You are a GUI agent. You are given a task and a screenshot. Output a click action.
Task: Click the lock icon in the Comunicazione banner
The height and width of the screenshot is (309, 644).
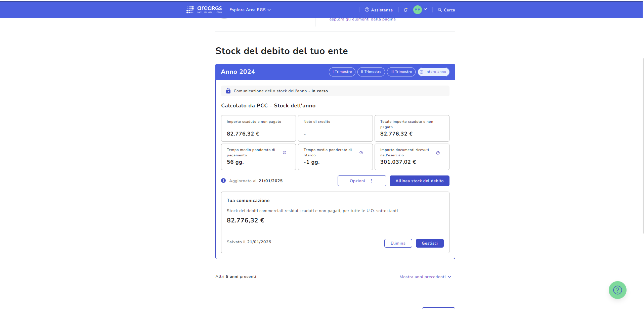pos(228,91)
